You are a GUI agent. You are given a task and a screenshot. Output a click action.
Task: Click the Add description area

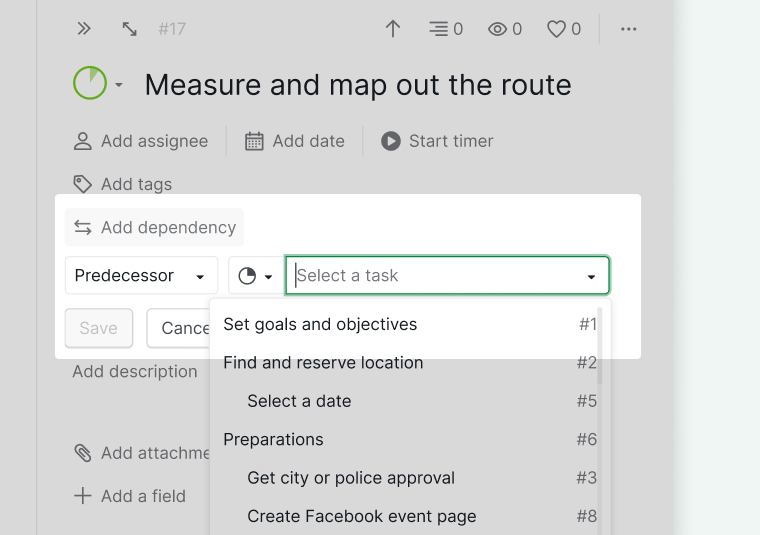coord(135,372)
